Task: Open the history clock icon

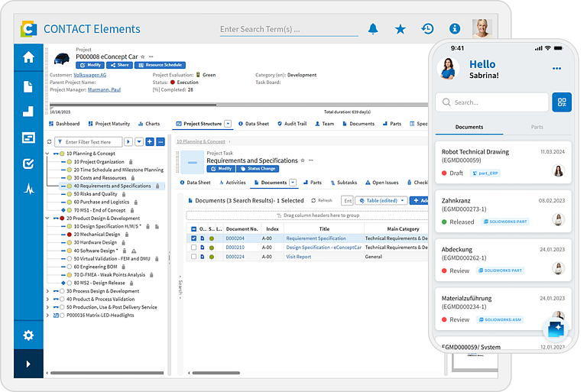Action: tap(427, 29)
